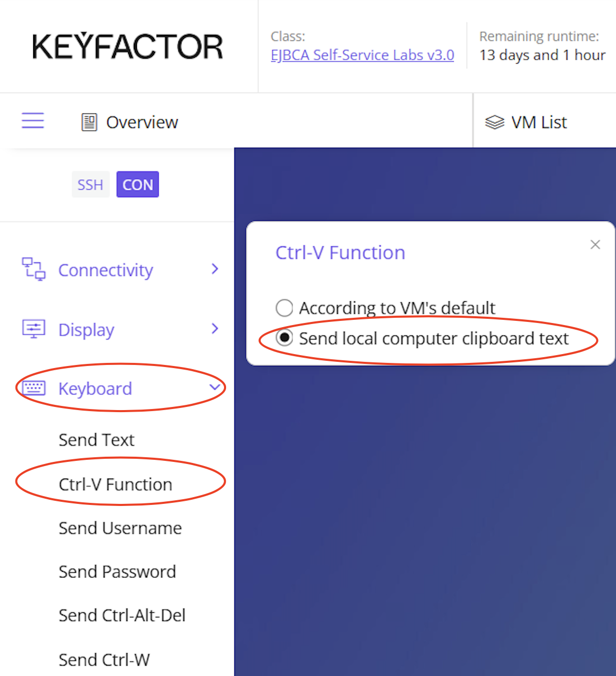Click the Overview document icon
The image size is (616, 676).
click(89, 122)
